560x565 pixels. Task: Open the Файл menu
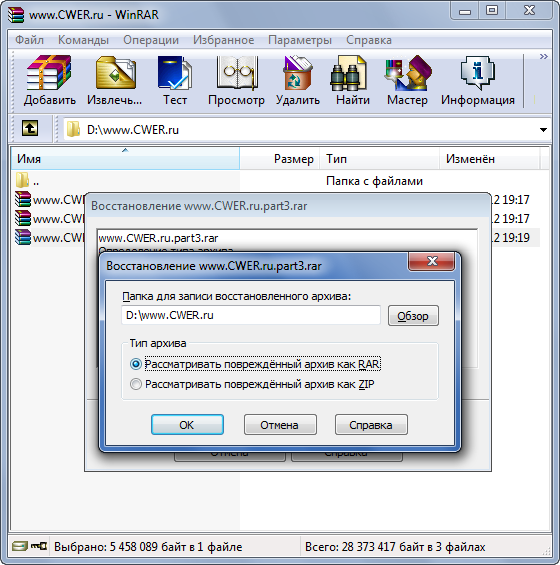click(x=30, y=40)
